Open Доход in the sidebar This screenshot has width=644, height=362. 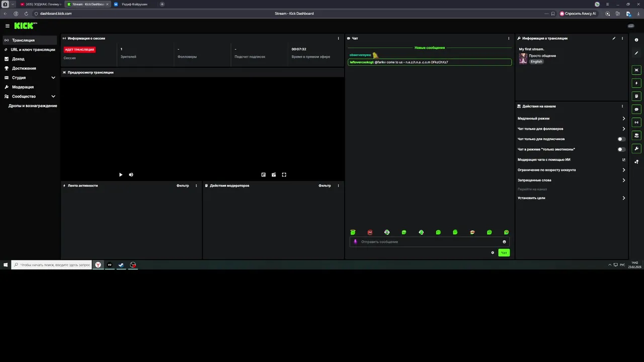click(30, 59)
